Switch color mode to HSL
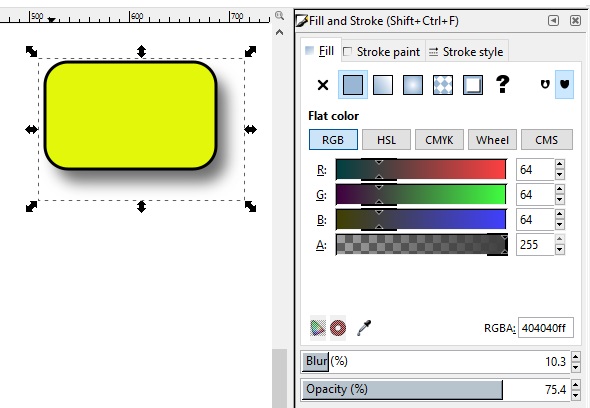Image resolution: width=590 pixels, height=408 pixels. [x=386, y=140]
